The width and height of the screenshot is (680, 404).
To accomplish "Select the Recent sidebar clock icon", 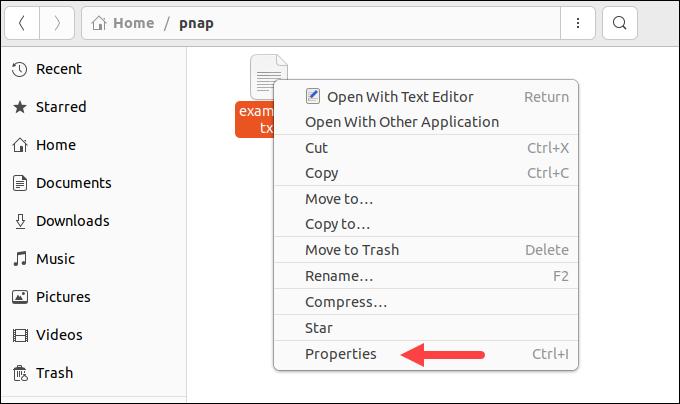I will (19, 69).
